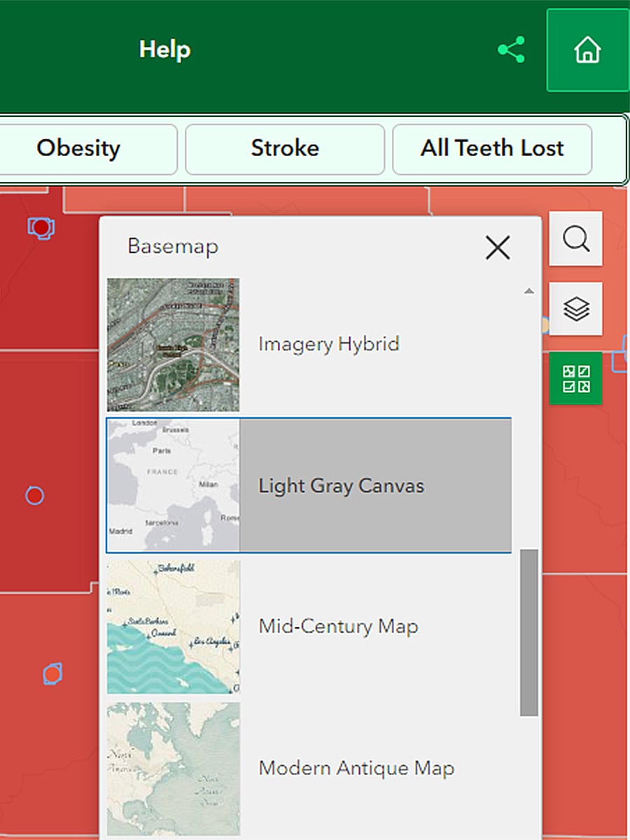Switch basemap to Imagery Hybrid
This screenshot has height=840, width=630.
click(x=328, y=344)
